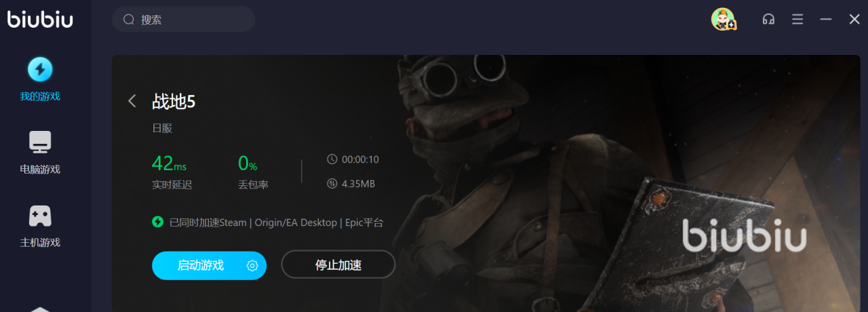Click the user avatar icon
Viewport: 868px width, 312px height.
[x=724, y=19]
